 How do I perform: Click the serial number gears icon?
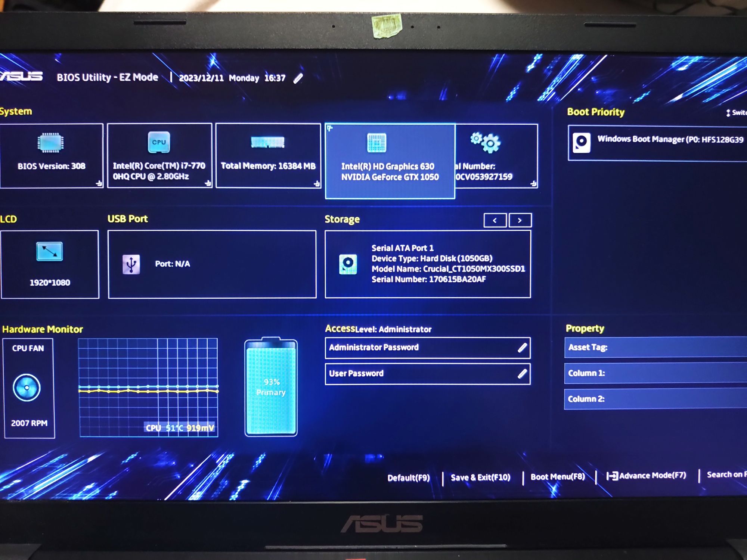[x=485, y=142]
